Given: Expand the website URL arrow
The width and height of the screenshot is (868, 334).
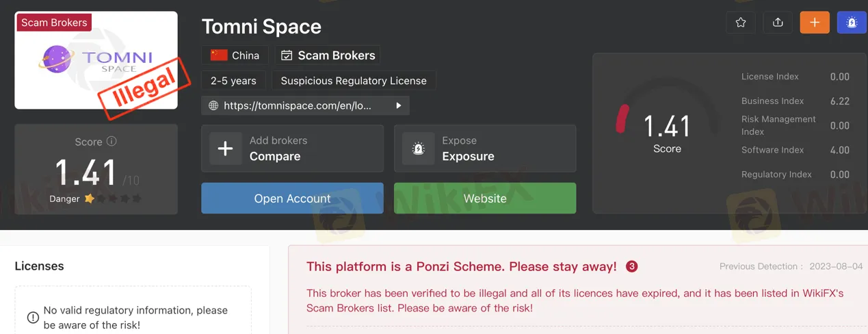Looking at the screenshot, I should tap(399, 105).
